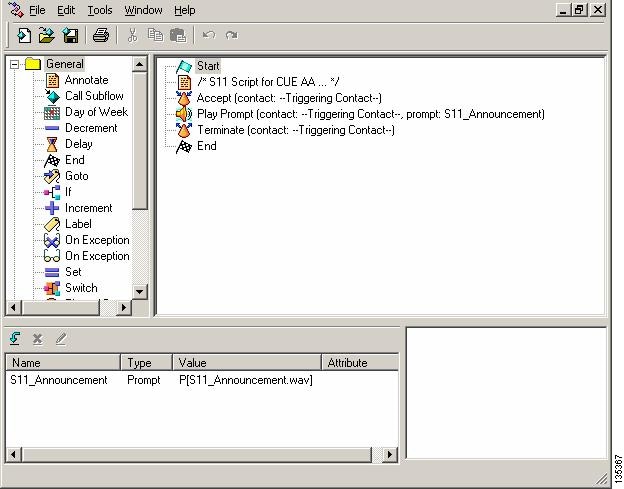Open the Window menu
This screenshot has width=624, height=489.
[143, 10]
